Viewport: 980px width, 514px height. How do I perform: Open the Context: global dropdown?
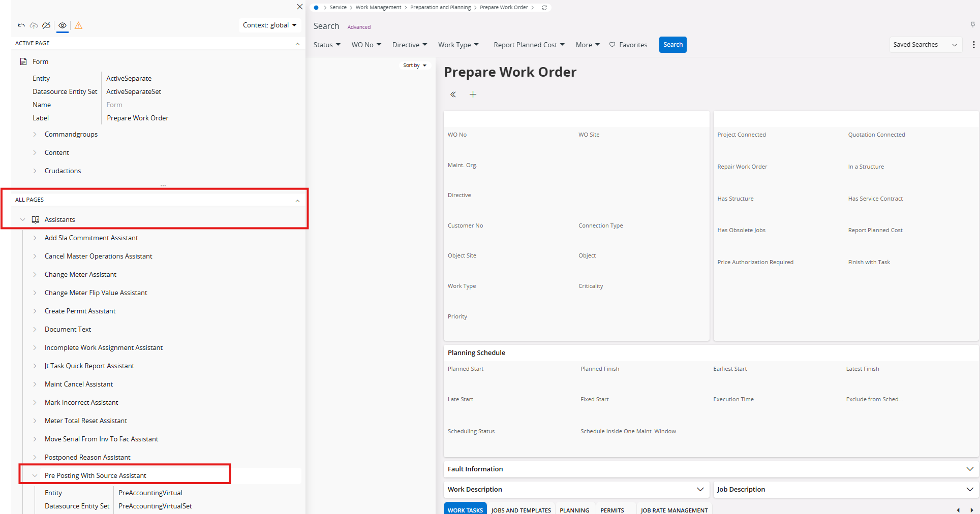tap(269, 25)
